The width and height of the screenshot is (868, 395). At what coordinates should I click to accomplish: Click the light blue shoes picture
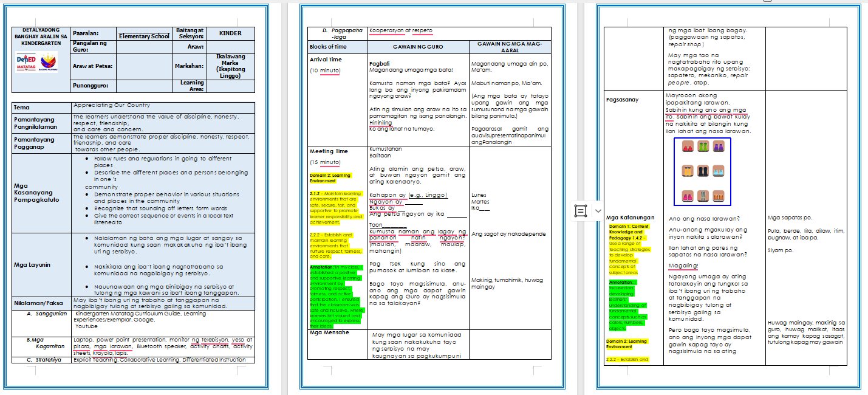pos(719,171)
